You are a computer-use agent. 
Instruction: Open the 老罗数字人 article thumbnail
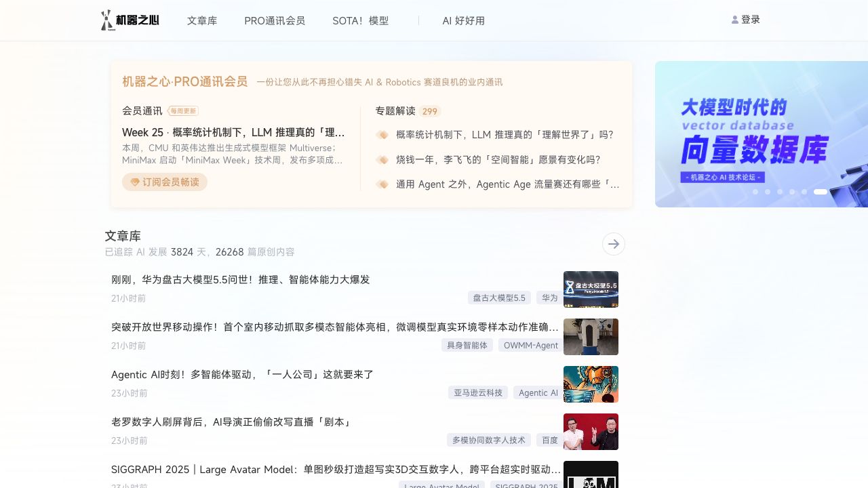pyautogui.click(x=591, y=432)
